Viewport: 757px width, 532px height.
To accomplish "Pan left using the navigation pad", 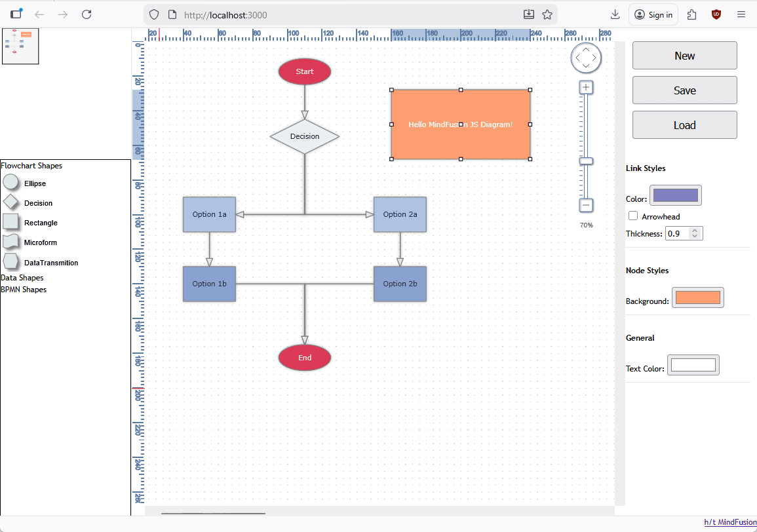I will click(x=577, y=58).
